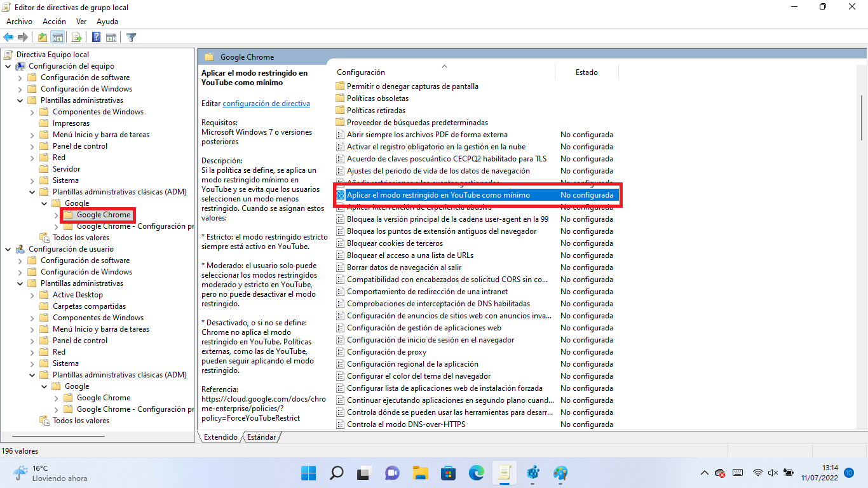Select Carpetas compartidas in the tree
The image size is (868, 488).
pos(90,306)
